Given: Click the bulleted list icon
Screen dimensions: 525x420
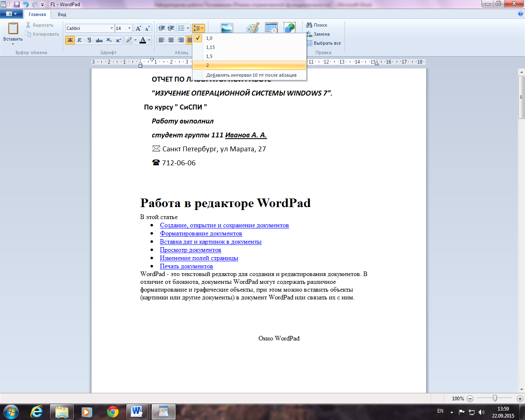Looking at the screenshot, I should tap(181, 28).
